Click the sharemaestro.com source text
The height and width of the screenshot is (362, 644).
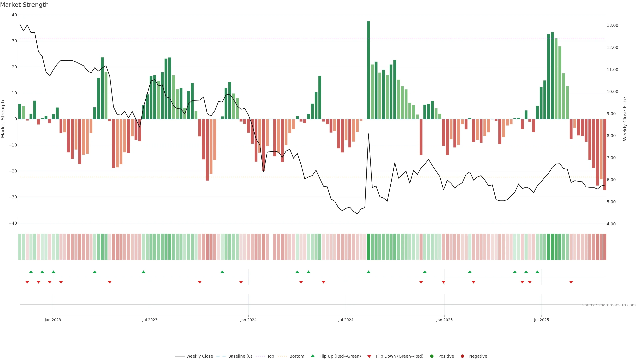pyautogui.click(x=609, y=305)
